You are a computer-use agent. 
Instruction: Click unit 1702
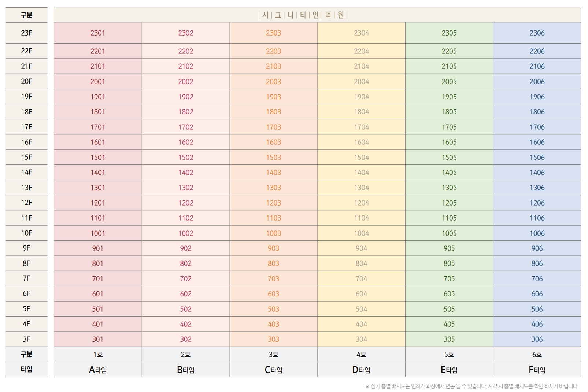click(x=186, y=127)
